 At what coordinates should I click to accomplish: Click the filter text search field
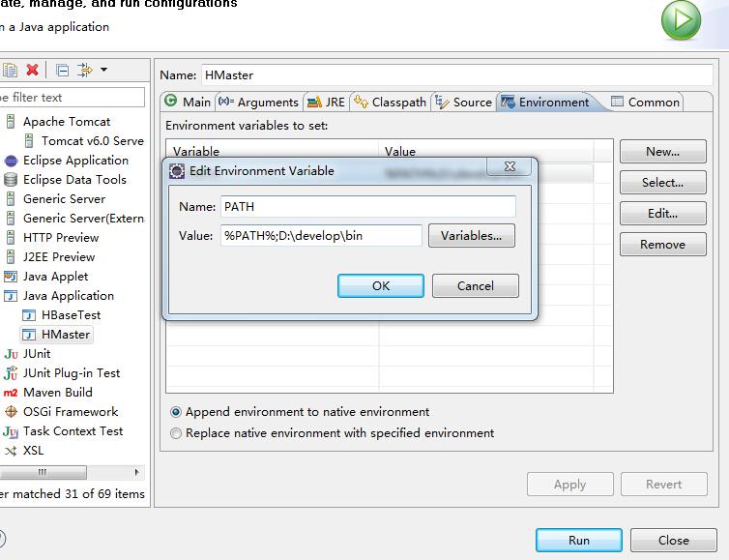[x=72, y=98]
